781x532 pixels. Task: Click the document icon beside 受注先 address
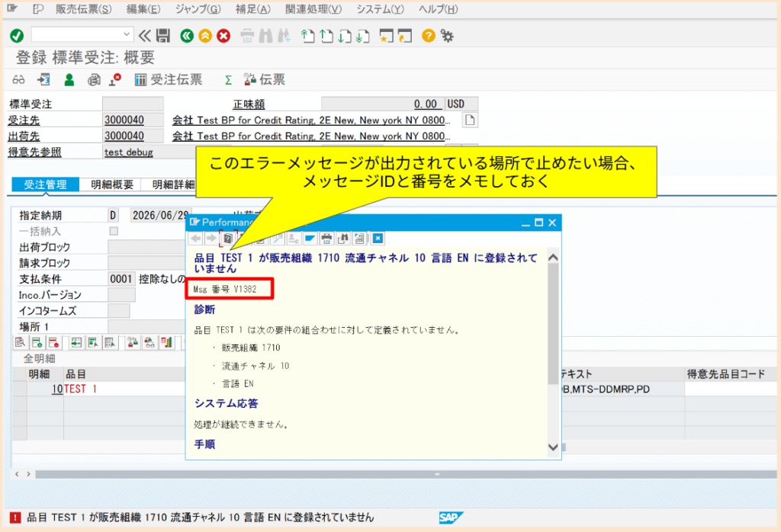click(470, 120)
